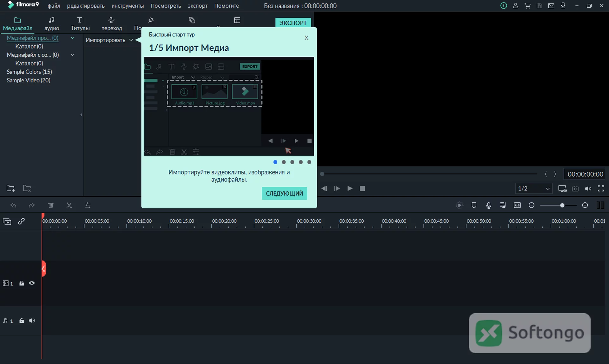Screen dimensions: 609x364
Task: Click the zoom to fit timeline icon
Action: (517, 205)
